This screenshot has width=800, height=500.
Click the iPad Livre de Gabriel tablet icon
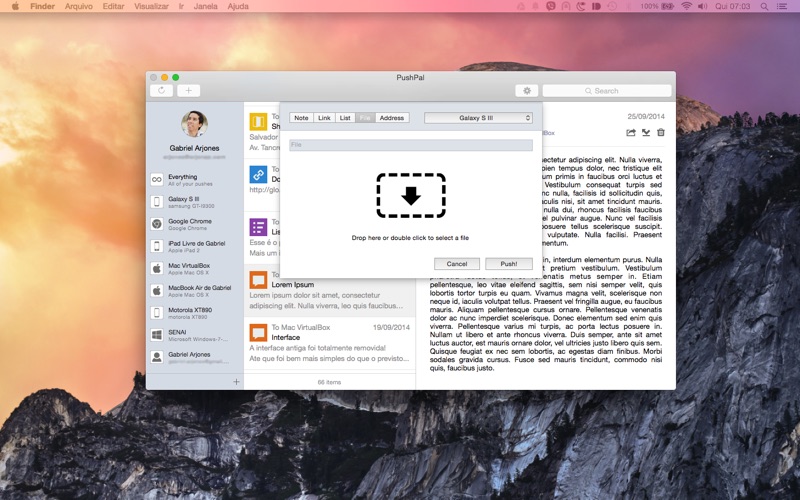click(157, 246)
